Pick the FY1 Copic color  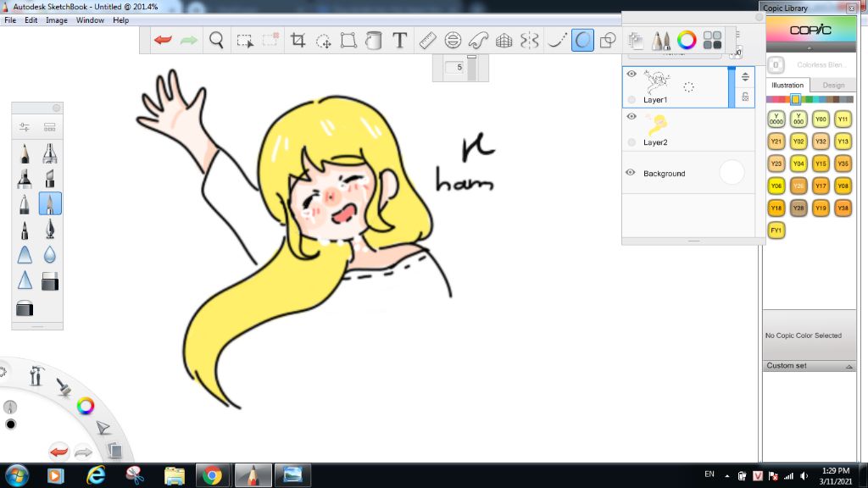pos(776,230)
